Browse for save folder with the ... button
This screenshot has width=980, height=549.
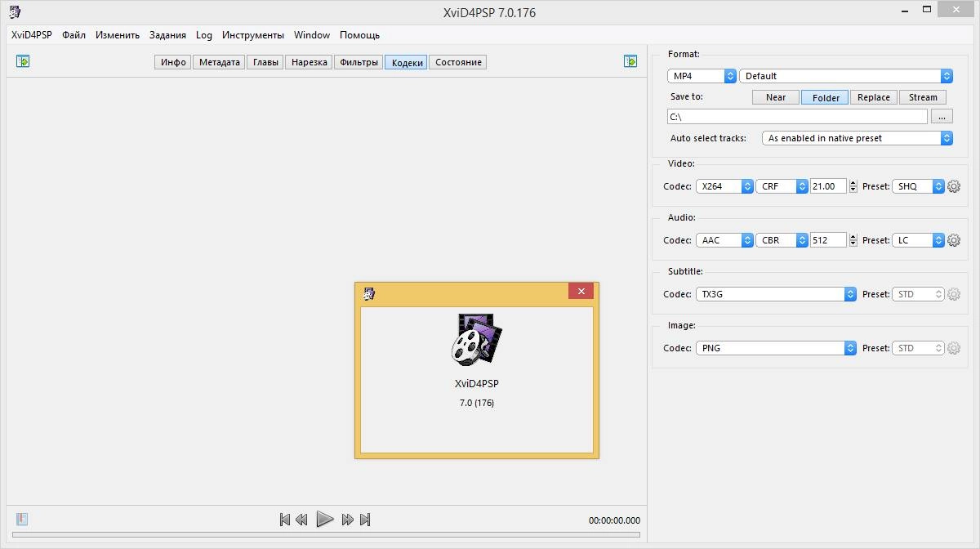point(942,117)
